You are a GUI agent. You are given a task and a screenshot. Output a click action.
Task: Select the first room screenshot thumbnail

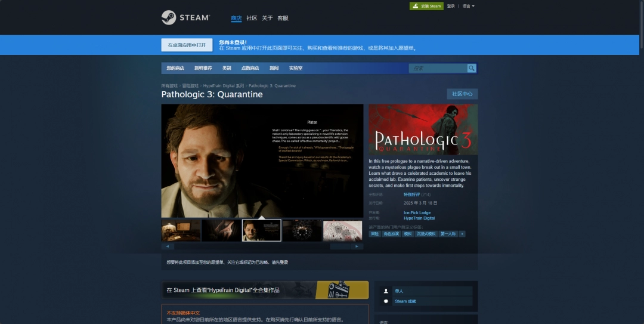(181, 230)
